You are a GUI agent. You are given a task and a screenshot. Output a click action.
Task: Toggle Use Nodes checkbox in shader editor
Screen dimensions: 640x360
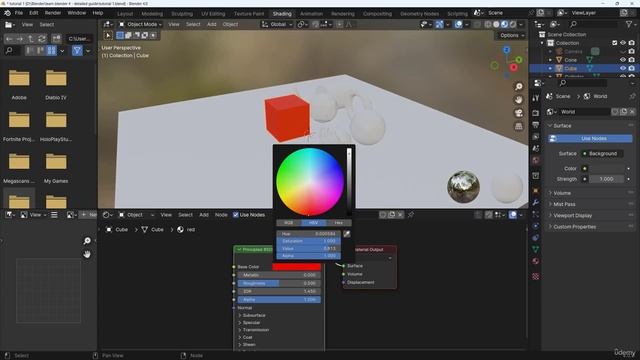pos(236,215)
